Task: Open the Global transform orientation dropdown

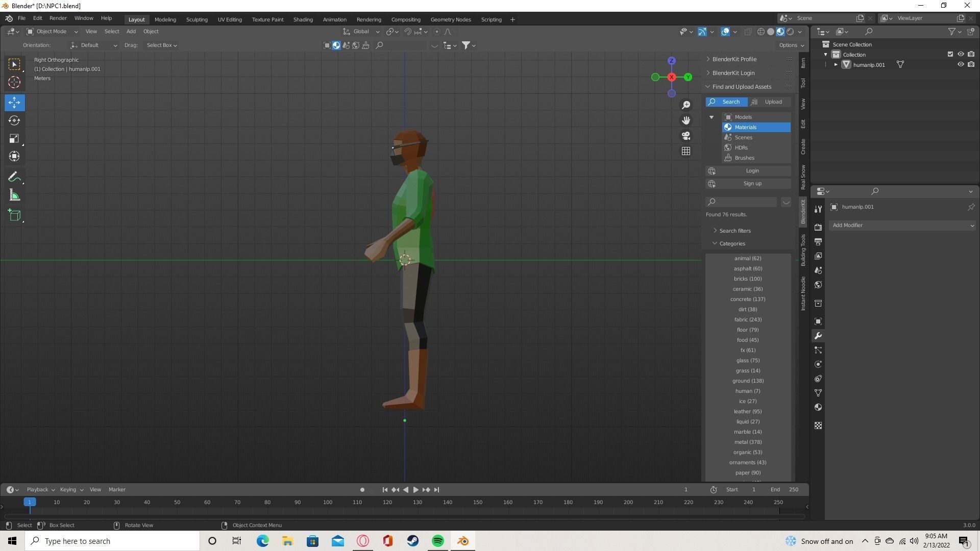Action: point(361,32)
